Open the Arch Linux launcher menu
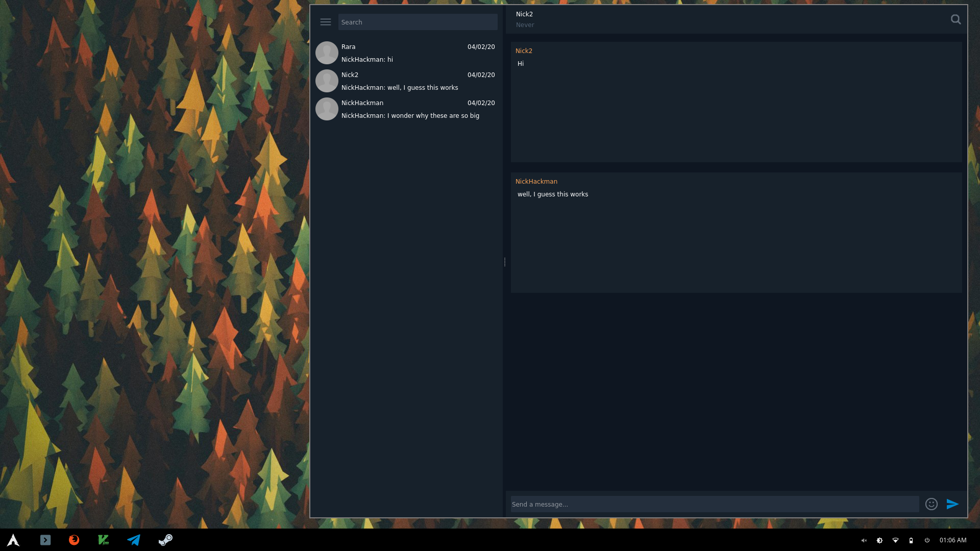Viewport: 980px width, 551px height. [x=13, y=540]
